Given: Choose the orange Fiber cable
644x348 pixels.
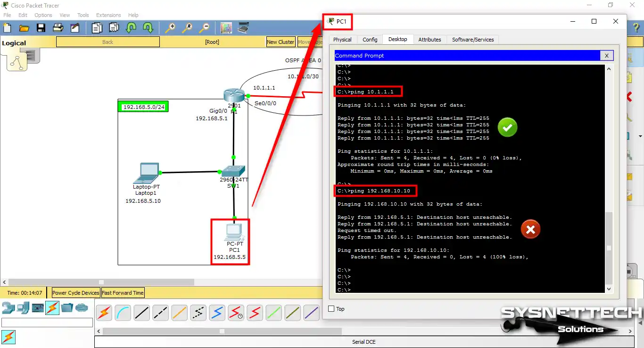Looking at the screenshot, I should 179,313.
